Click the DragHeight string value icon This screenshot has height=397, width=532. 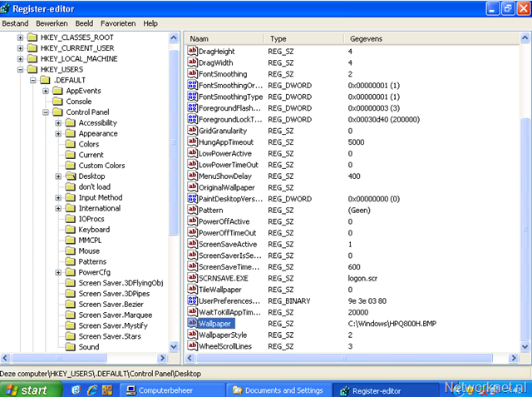pos(192,51)
